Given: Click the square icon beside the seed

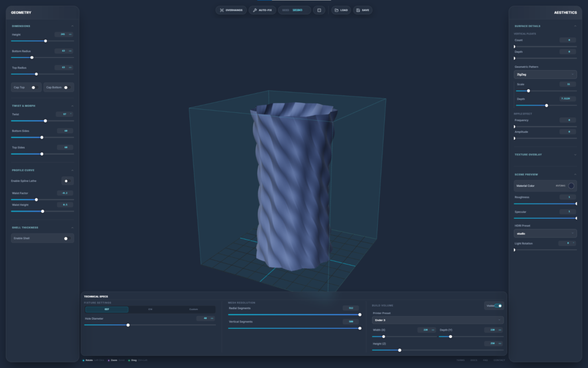Looking at the screenshot, I should (319, 10).
